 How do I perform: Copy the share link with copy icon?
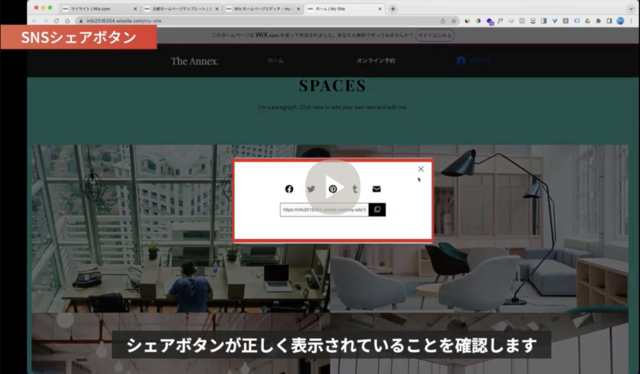[377, 209]
